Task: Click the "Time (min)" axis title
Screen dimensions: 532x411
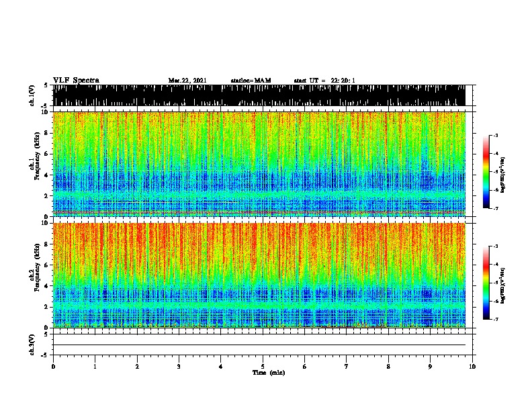Action: coord(269,373)
